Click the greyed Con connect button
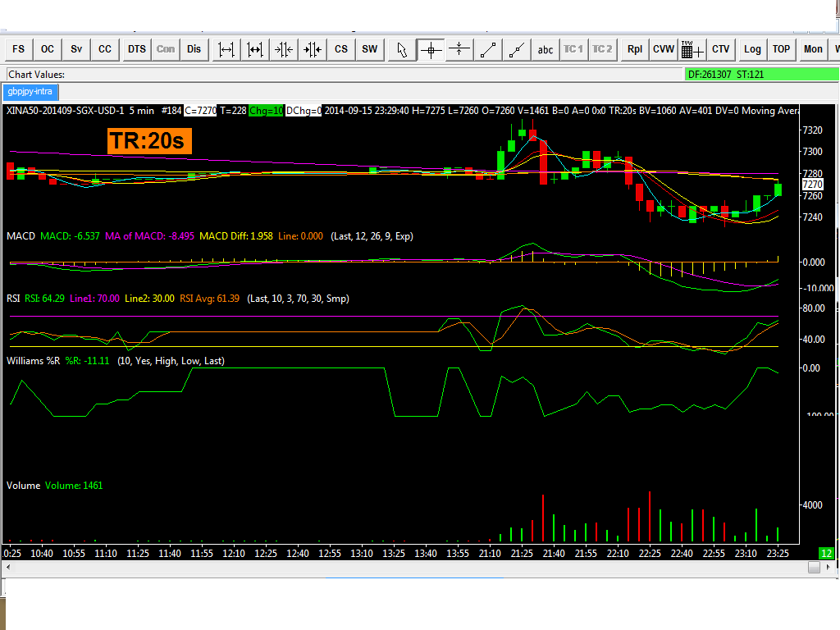840x630 pixels. [166, 49]
